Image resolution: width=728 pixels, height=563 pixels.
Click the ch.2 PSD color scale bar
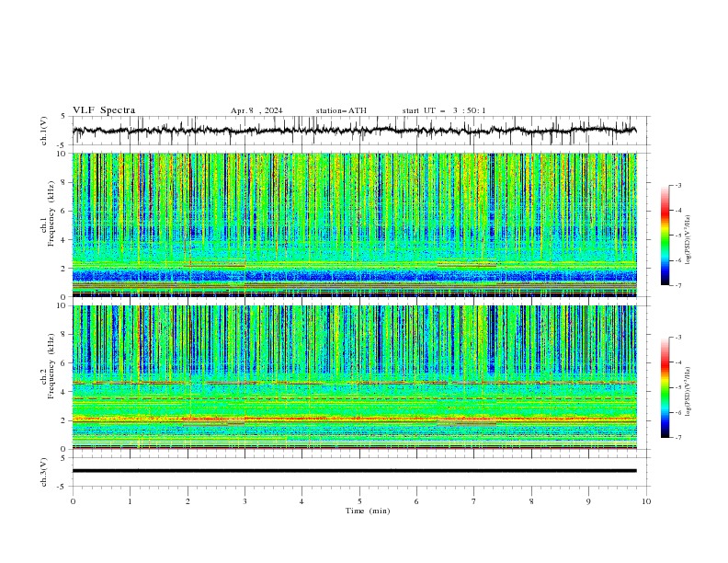[665, 387]
